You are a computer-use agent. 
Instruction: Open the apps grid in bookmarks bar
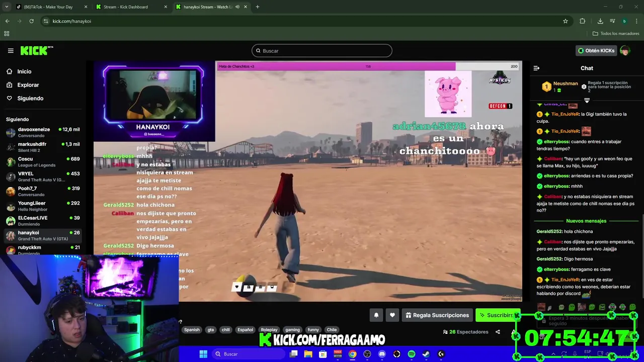(7, 34)
